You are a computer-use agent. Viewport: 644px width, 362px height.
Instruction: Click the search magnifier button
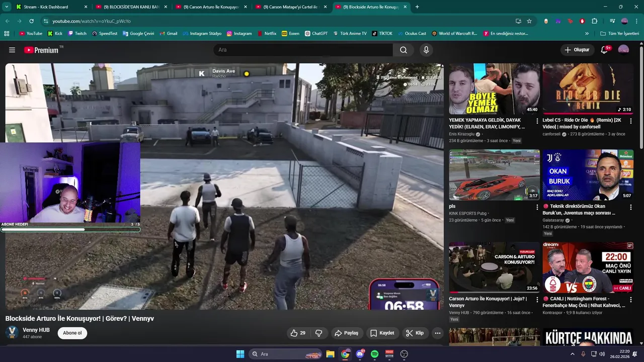coord(404,50)
